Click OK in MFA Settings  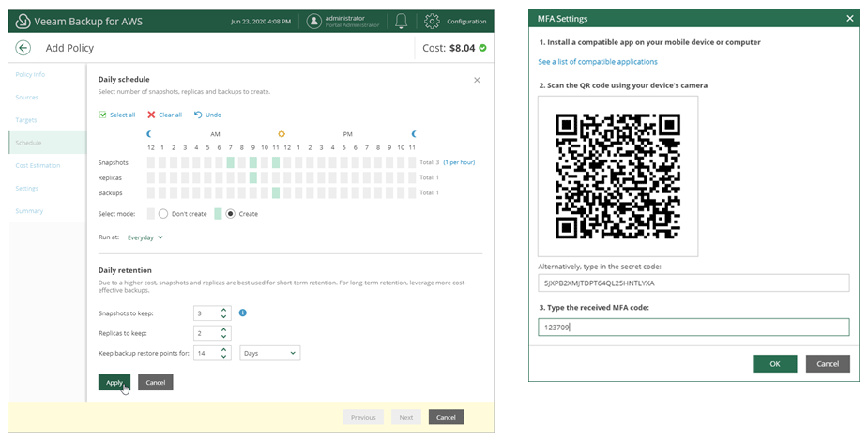[x=775, y=364]
